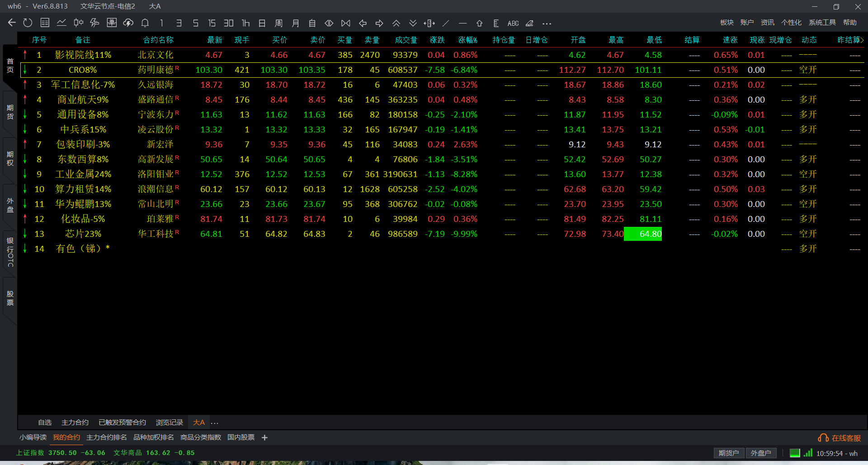
Task: Select the custom 自 period button
Action: tap(312, 23)
